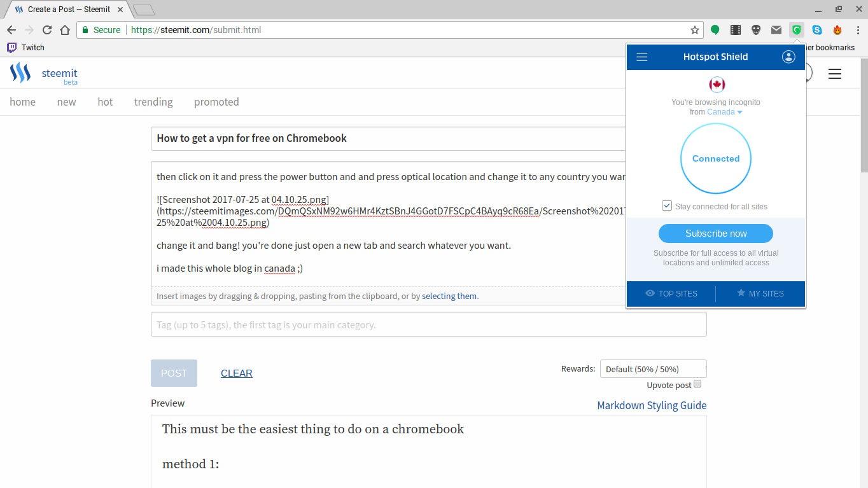Reload the page with refresh icon
Image resolution: width=868 pixels, height=488 pixels.
tap(47, 30)
